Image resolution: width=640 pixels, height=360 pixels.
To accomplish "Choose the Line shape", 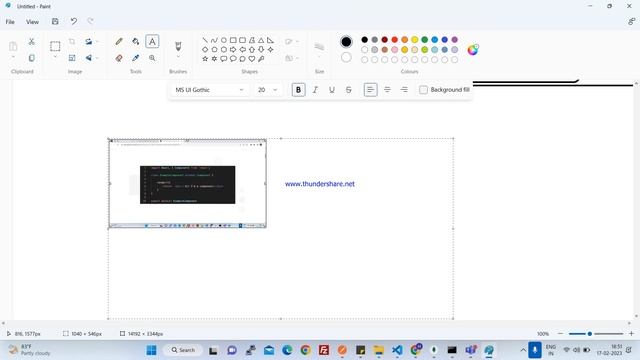I will point(205,40).
